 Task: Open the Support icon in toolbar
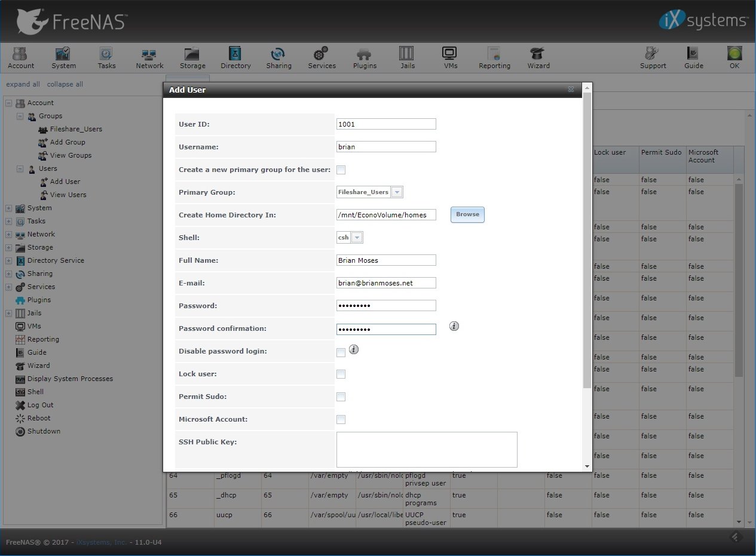pos(653,58)
